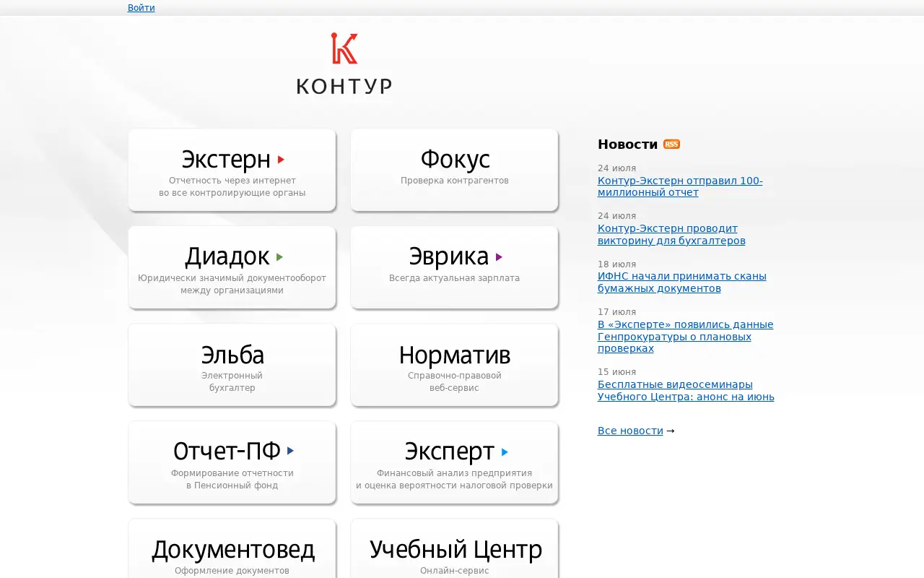The height and width of the screenshot is (578, 924).
Task: Open news about ИФНС accepting scans
Action: pos(682,282)
